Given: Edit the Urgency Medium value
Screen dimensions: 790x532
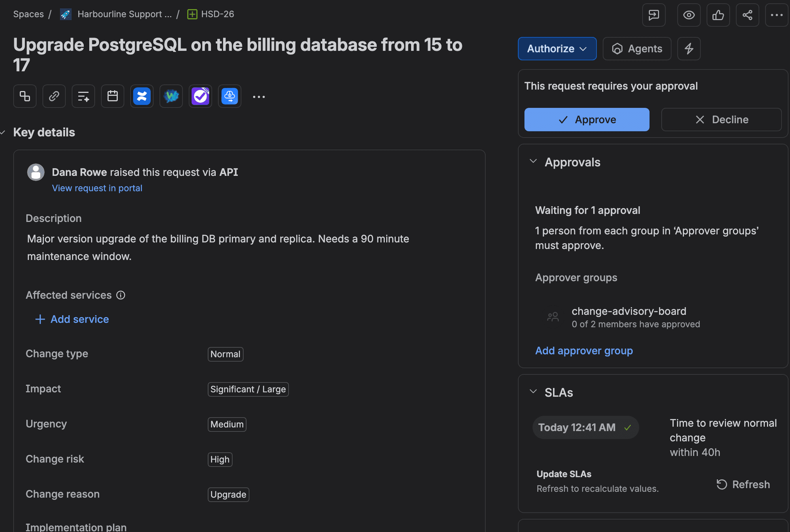Looking at the screenshot, I should click(x=227, y=424).
